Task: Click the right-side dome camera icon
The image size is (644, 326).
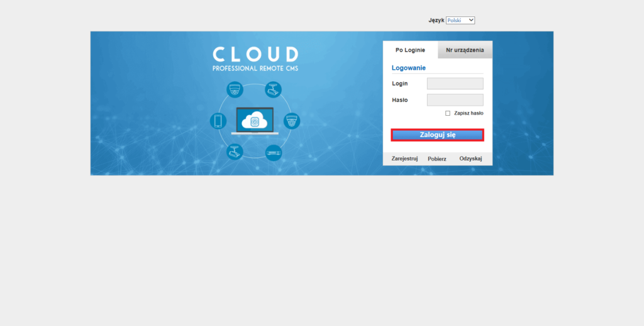Action: tap(292, 121)
